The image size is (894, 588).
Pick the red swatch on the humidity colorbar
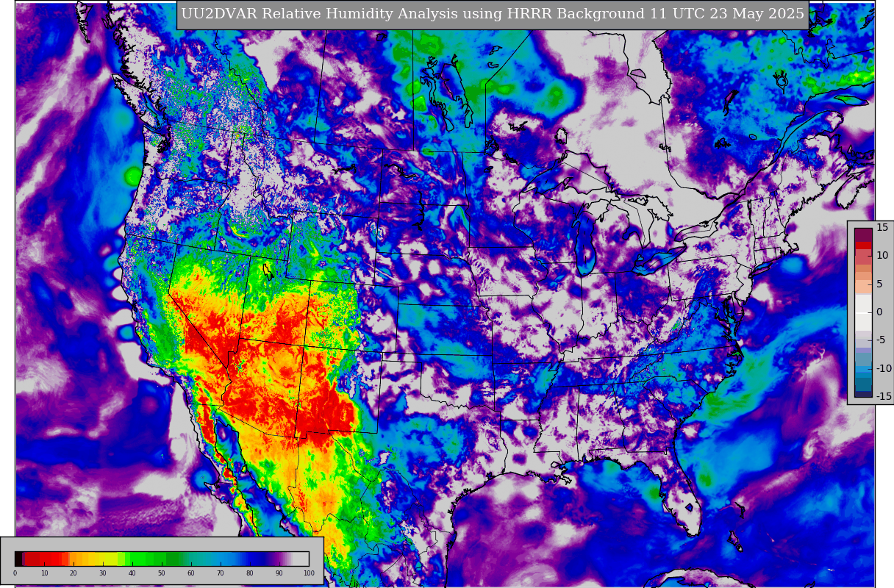tap(44, 559)
